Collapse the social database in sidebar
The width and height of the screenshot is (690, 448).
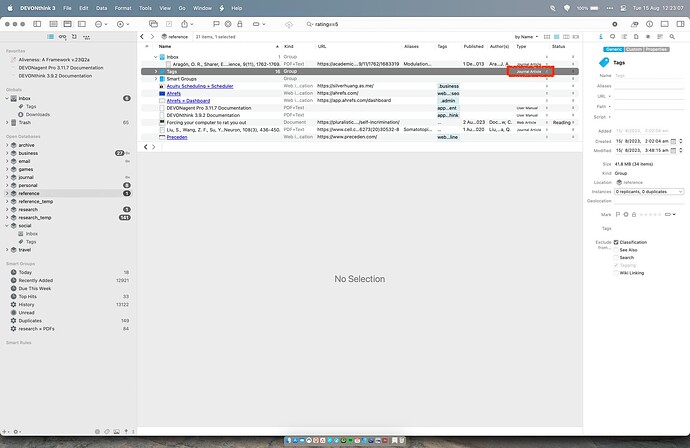coord(7,226)
